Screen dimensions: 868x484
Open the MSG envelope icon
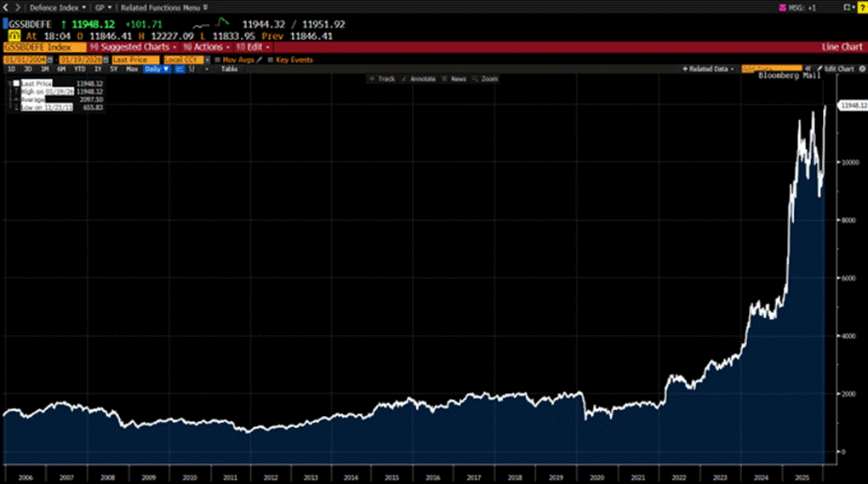pos(784,7)
